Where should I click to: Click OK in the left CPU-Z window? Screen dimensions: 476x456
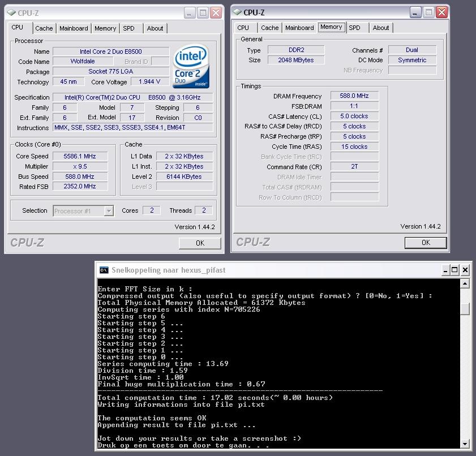[200, 243]
